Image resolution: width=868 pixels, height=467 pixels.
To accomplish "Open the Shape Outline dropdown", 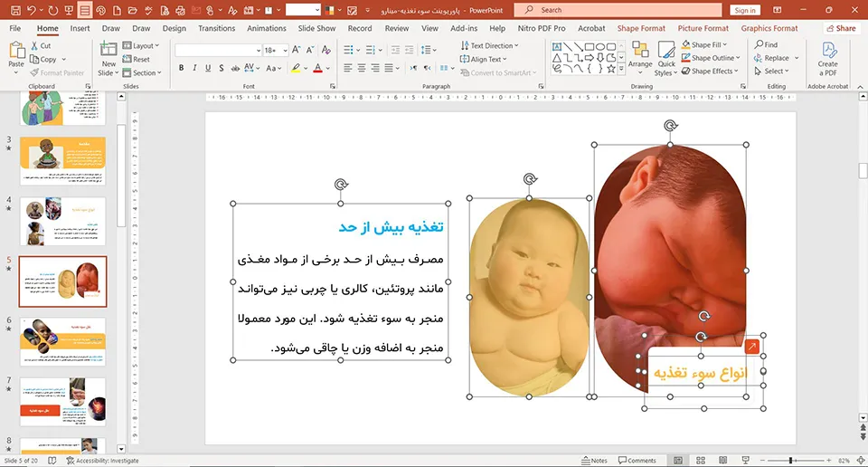I will (x=711, y=58).
